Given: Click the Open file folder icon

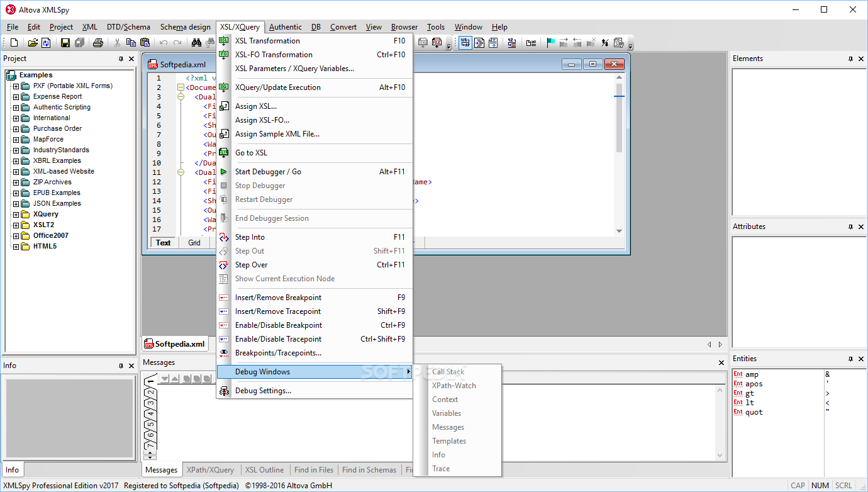Looking at the screenshot, I should tap(33, 43).
